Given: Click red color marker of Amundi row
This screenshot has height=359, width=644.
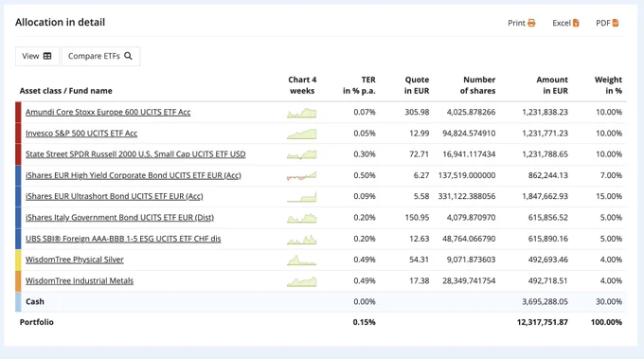Looking at the screenshot, I should pyautogui.click(x=18, y=112).
